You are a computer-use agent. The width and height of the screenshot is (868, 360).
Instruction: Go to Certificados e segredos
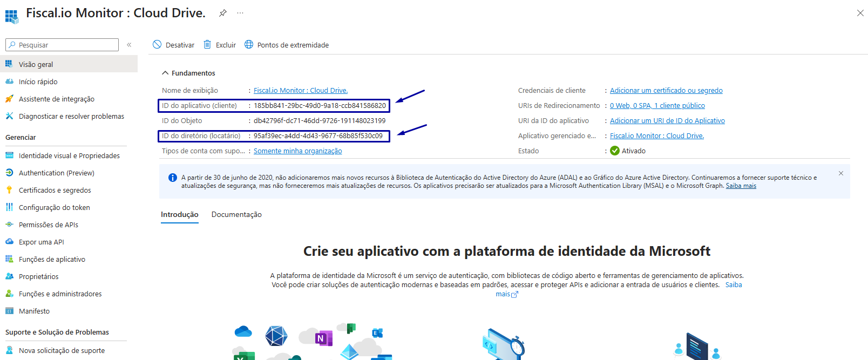click(x=69, y=190)
